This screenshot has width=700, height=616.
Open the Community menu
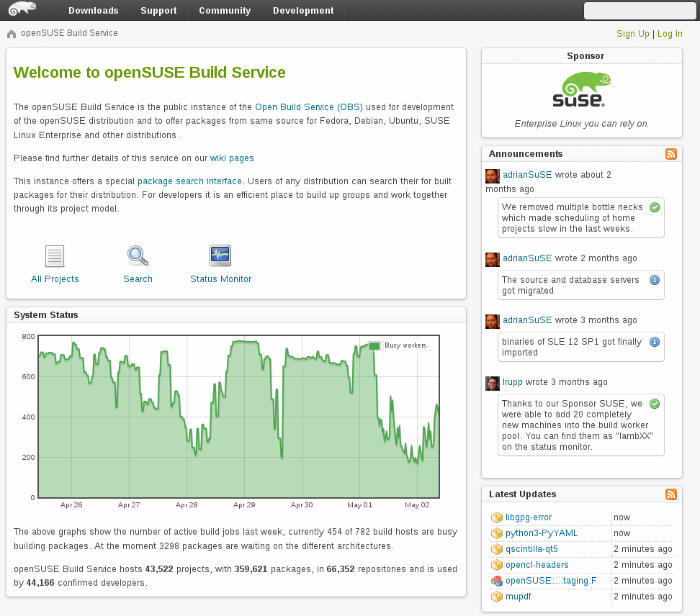pos(225,11)
